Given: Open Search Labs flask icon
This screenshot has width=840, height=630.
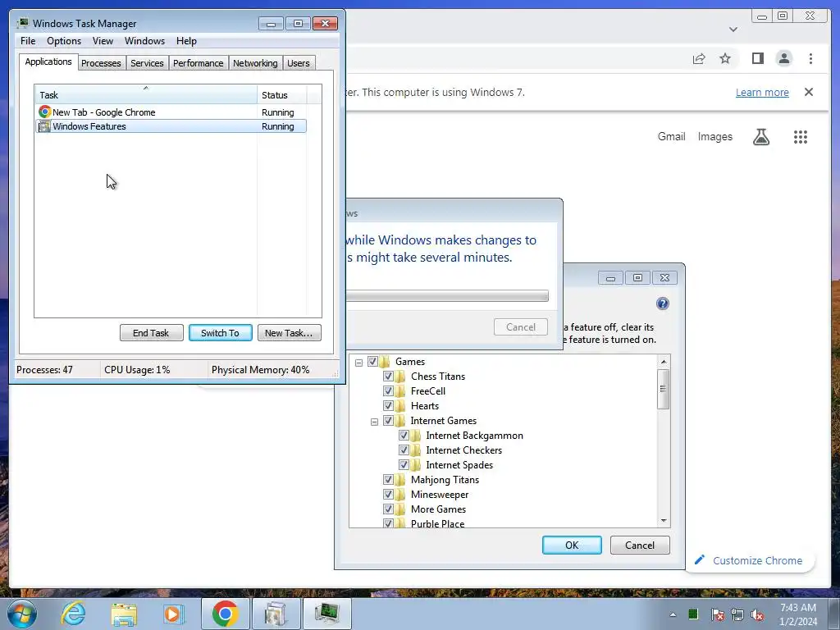Looking at the screenshot, I should coord(760,137).
